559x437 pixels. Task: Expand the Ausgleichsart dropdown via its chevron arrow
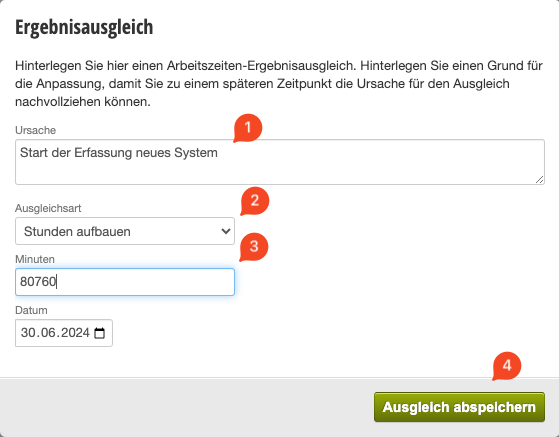pos(225,231)
